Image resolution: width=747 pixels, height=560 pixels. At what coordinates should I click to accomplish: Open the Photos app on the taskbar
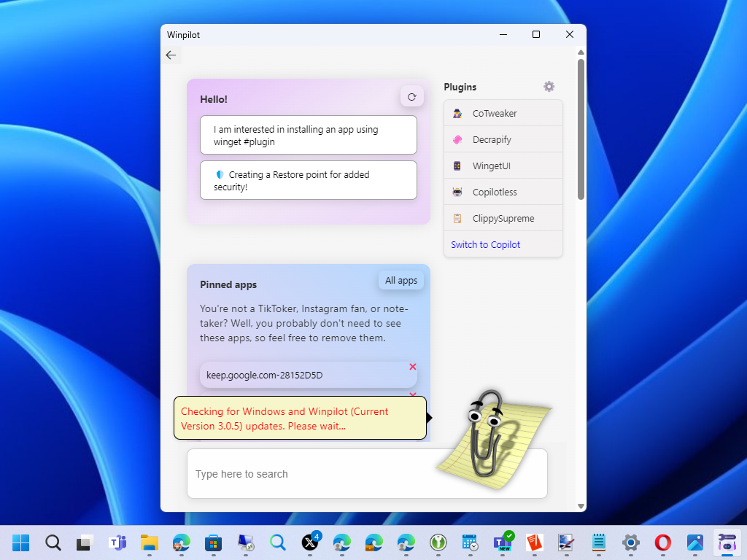tap(695, 542)
